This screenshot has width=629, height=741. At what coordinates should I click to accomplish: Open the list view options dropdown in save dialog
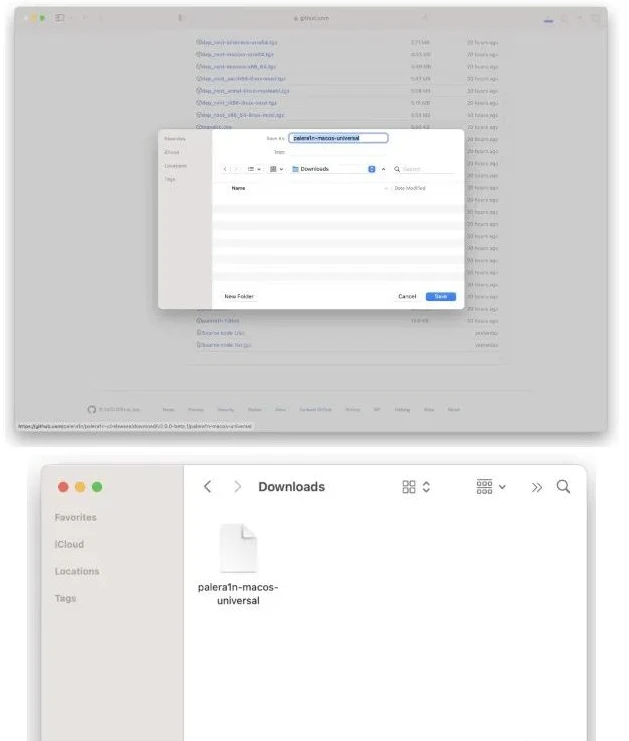(x=254, y=169)
